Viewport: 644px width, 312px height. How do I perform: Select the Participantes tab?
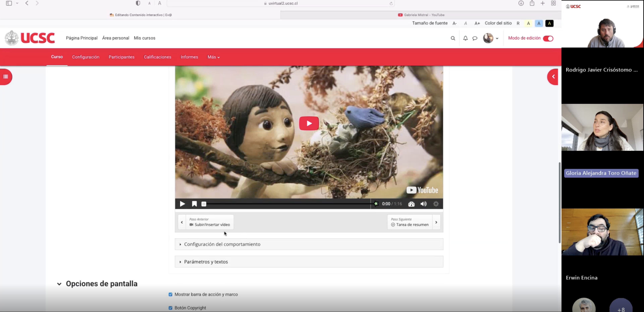pyautogui.click(x=121, y=57)
